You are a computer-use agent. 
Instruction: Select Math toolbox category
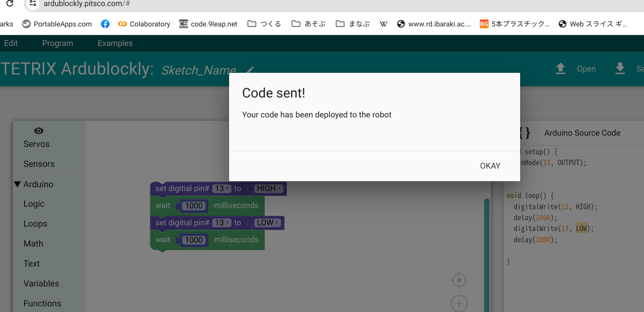[x=33, y=244]
